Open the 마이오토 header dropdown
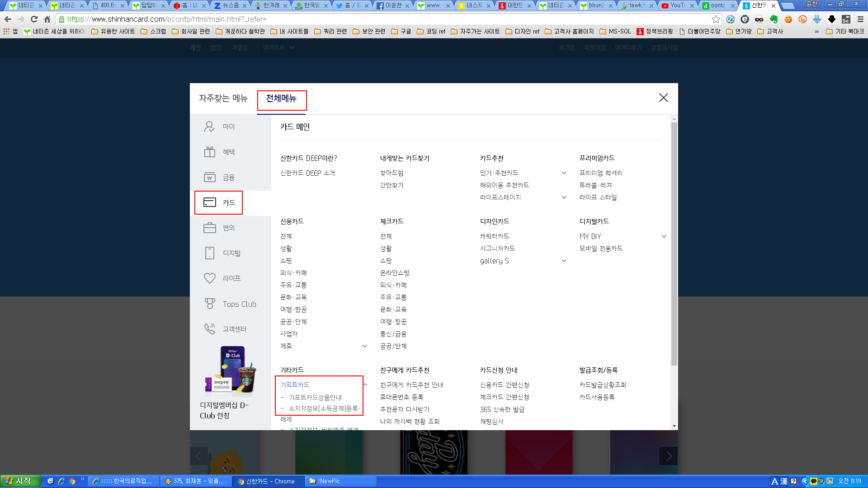This screenshot has height=488, width=868. (278, 47)
